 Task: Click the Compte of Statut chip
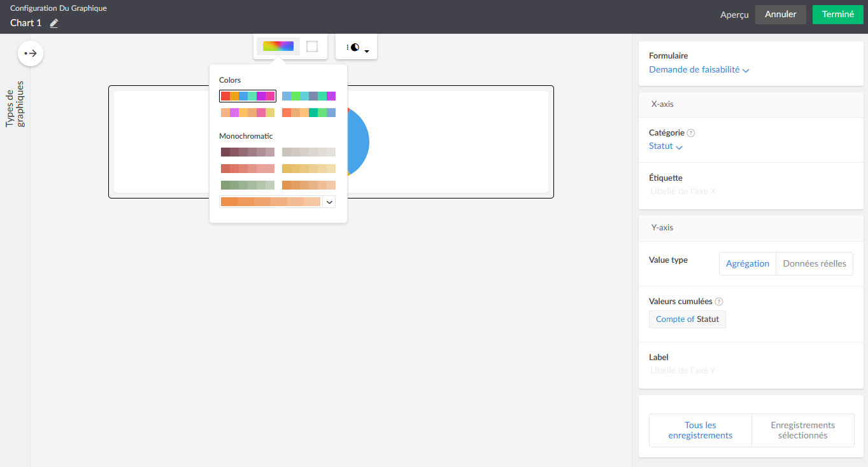click(687, 319)
